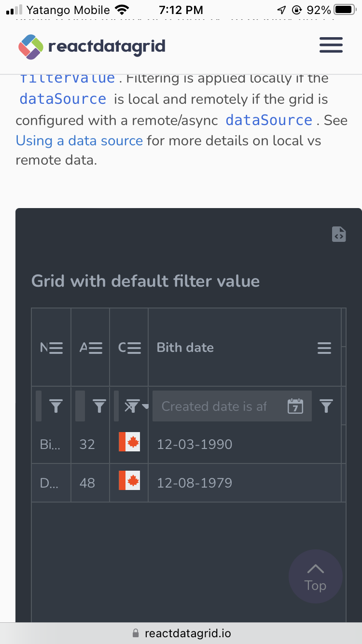The image size is (362, 644).
Task: Click the Age column filter icon
Action: click(99, 406)
